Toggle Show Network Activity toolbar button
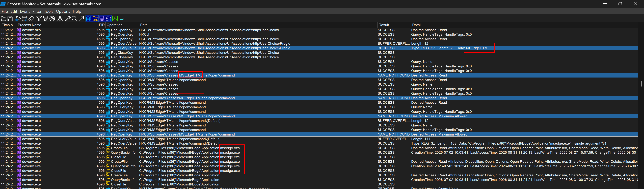Image resolution: width=644 pixels, height=189 pixels. (102, 19)
